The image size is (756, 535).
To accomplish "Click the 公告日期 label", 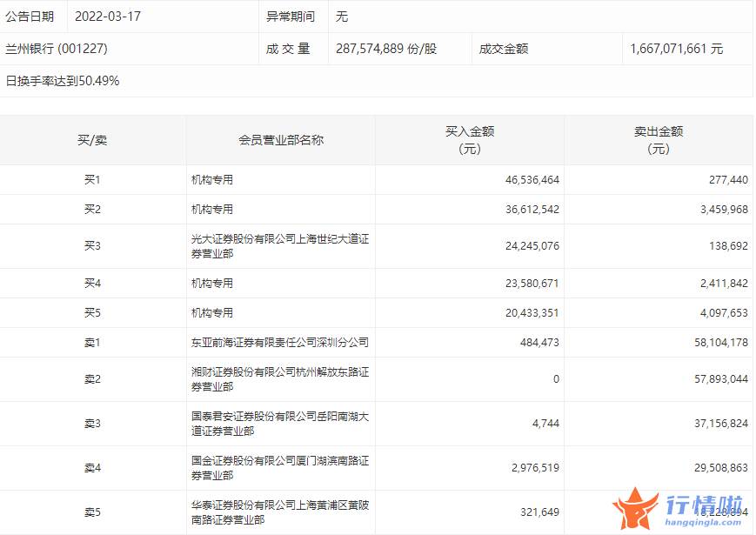I will pos(30,17).
